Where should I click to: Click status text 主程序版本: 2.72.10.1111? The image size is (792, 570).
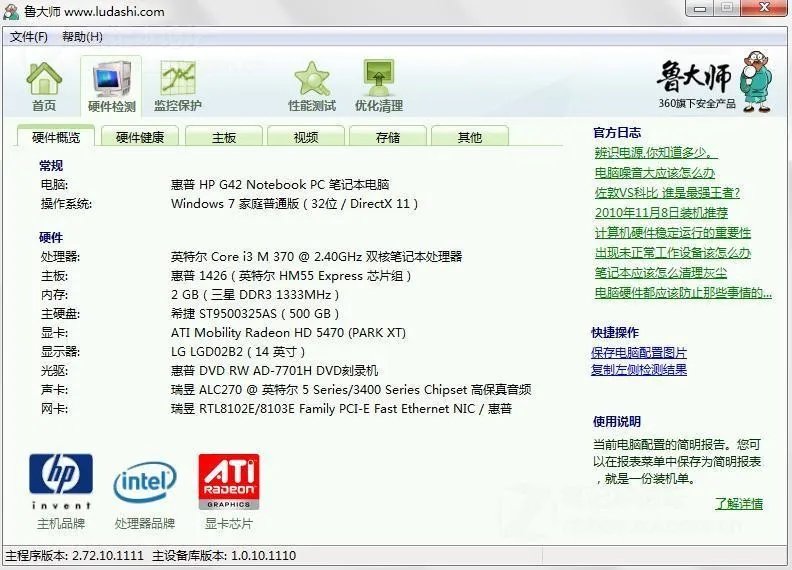coord(74,556)
